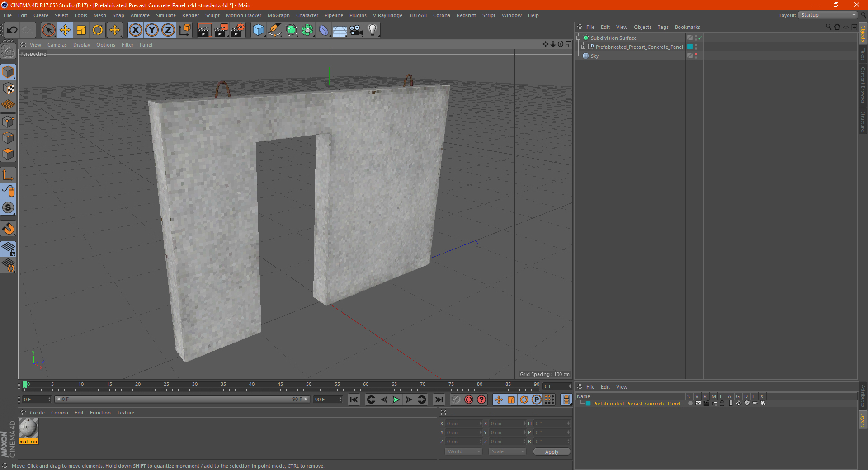Viewport: 868px width, 470px height.
Task: Toggle Y axis lock
Action: point(152,30)
